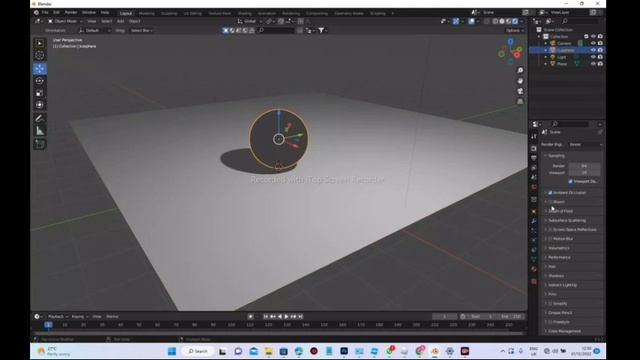Open the Material properties red sphere tab

pyautogui.click(x=534, y=269)
